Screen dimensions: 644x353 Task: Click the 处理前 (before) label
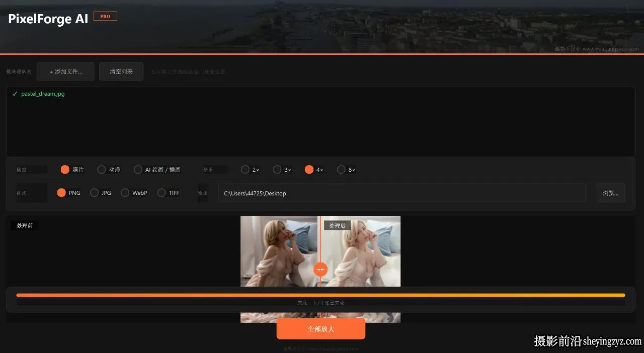(x=25, y=226)
